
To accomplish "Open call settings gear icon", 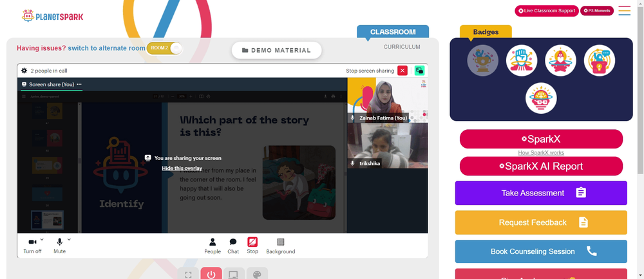I will click(24, 71).
